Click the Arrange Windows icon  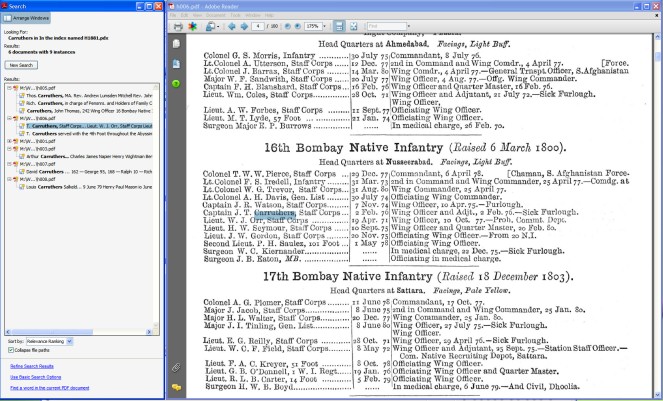[x=8, y=18]
